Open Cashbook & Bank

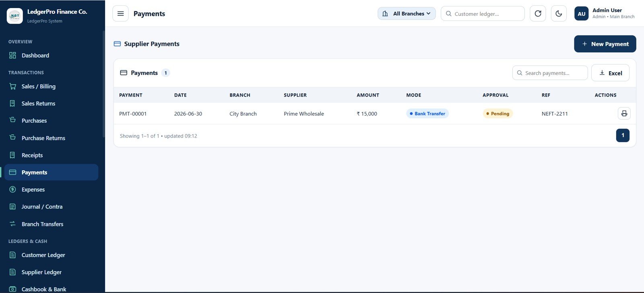click(52, 289)
